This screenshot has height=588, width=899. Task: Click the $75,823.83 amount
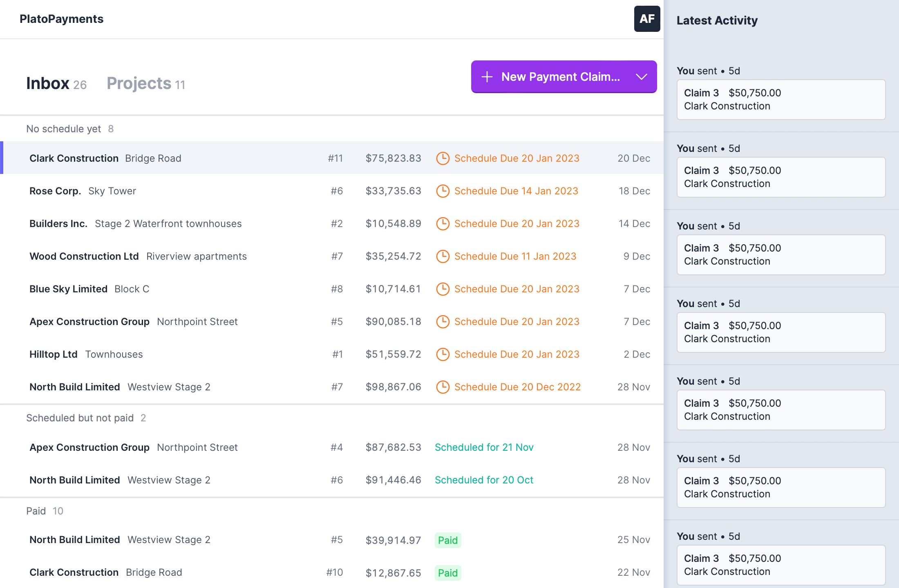click(x=393, y=158)
